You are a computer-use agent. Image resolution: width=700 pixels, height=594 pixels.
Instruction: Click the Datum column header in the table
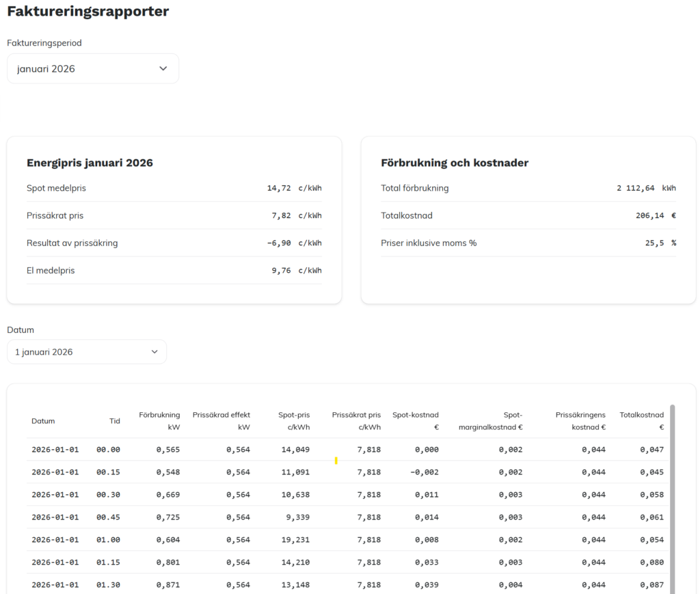(x=43, y=421)
